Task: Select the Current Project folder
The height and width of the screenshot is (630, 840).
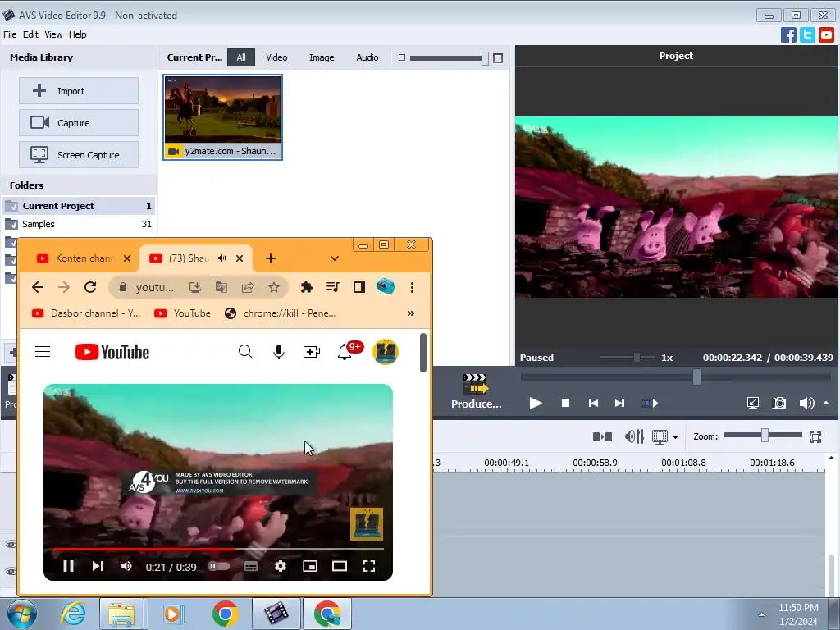Action: pos(79,206)
